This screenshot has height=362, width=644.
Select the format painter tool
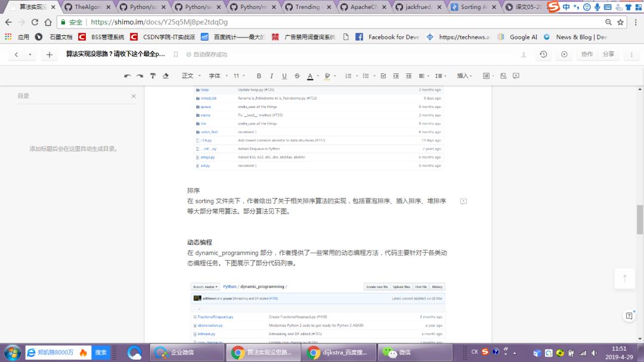point(153,76)
